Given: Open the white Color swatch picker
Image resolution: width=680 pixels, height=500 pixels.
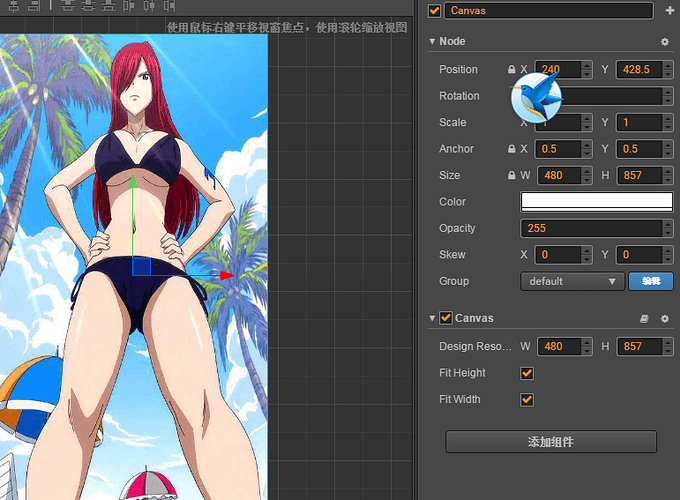Looking at the screenshot, I should tap(597, 202).
